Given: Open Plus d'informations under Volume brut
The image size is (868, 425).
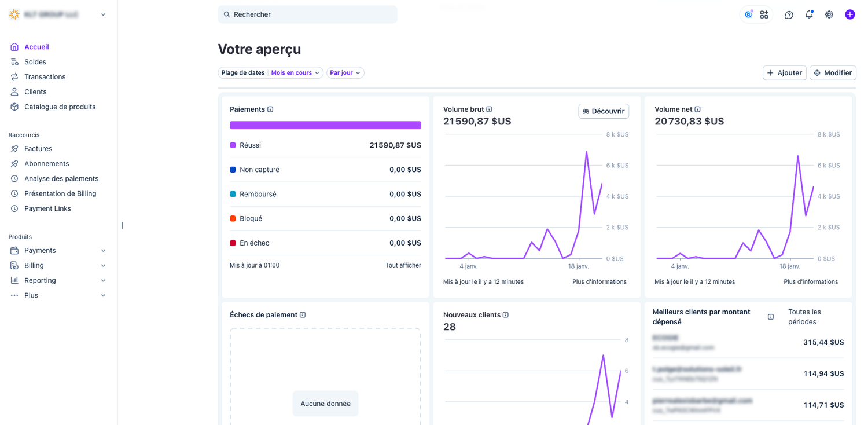Looking at the screenshot, I should (599, 282).
